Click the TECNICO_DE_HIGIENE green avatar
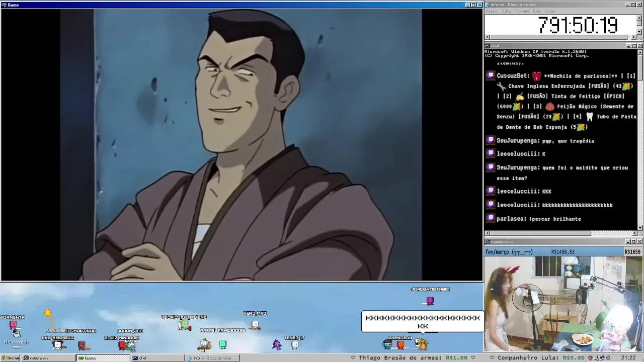Screen dimensions: 644x362 click(x=185, y=325)
